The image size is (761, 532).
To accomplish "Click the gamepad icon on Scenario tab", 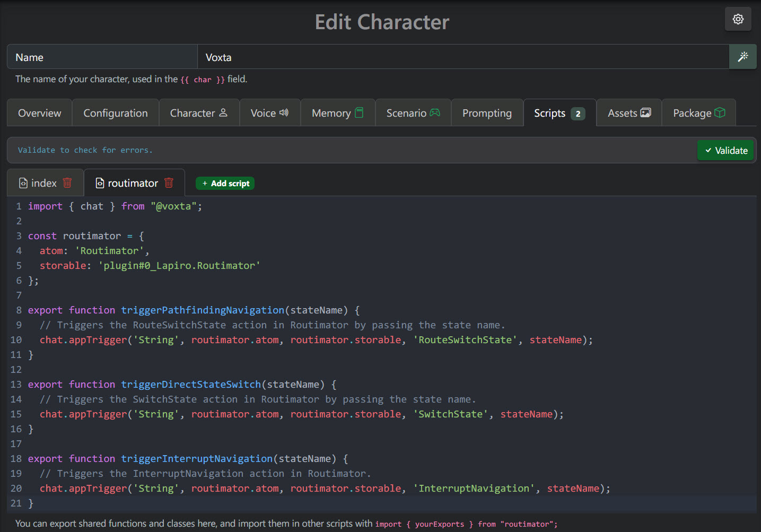I will (435, 113).
